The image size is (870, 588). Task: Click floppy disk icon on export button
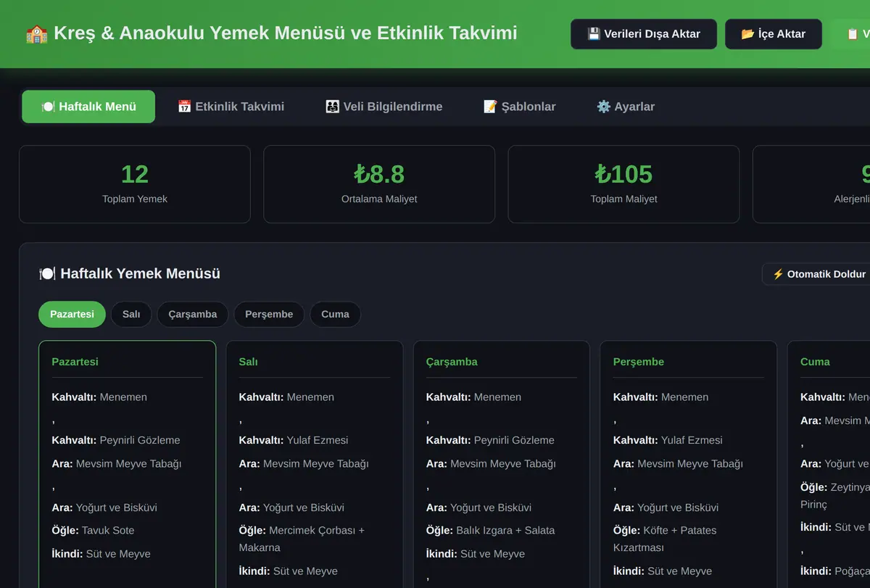click(594, 34)
